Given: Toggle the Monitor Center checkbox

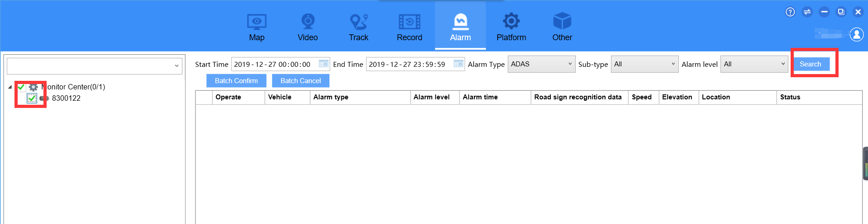Looking at the screenshot, I should (21, 87).
